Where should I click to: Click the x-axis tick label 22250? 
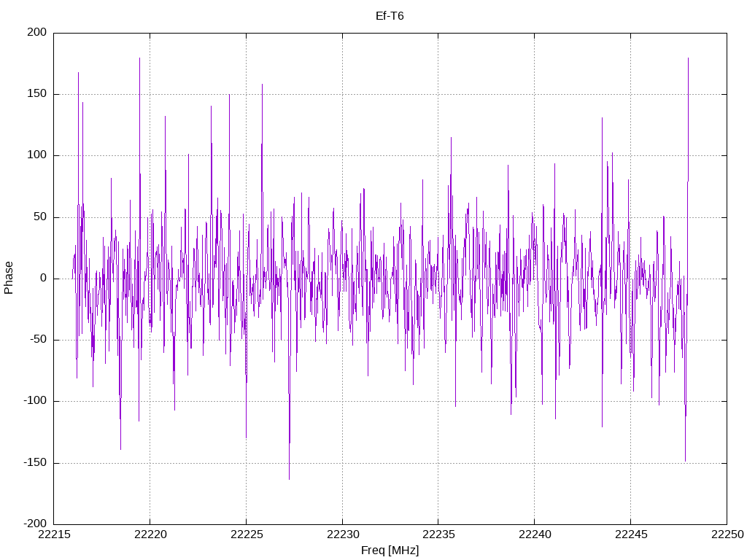click(x=727, y=534)
